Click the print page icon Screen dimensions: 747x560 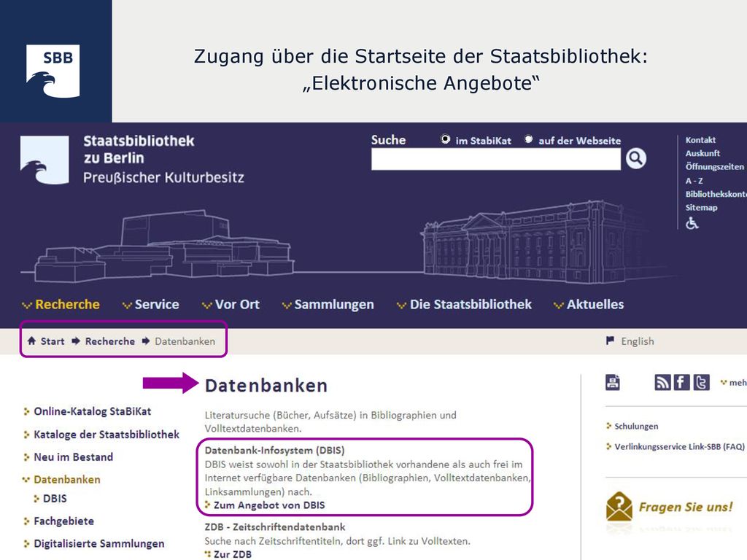pos(613,382)
